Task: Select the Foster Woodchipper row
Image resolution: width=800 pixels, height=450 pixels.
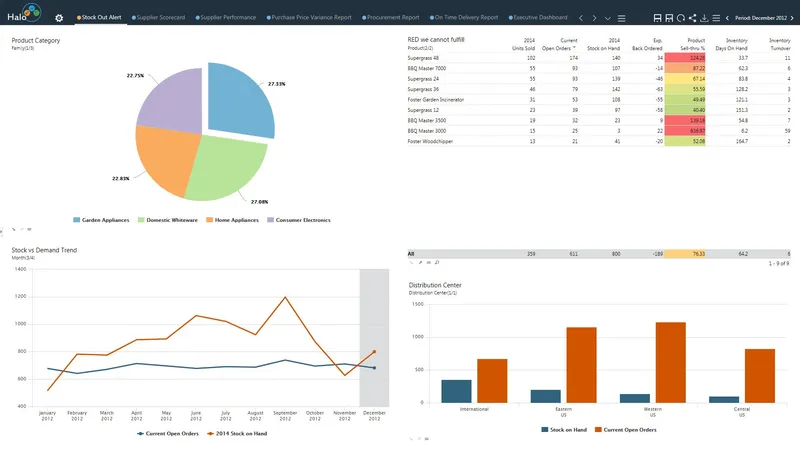Action: (x=598, y=141)
